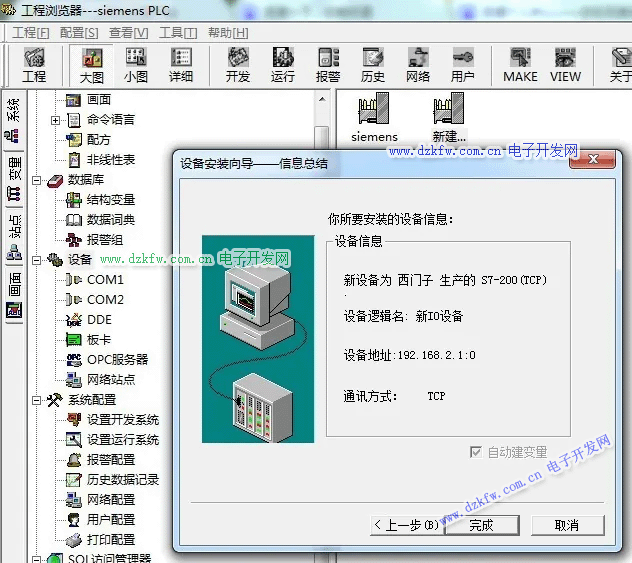Launch the VIEW toolbar icon
Screen dimensions: 632x563
(x=565, y=64)
